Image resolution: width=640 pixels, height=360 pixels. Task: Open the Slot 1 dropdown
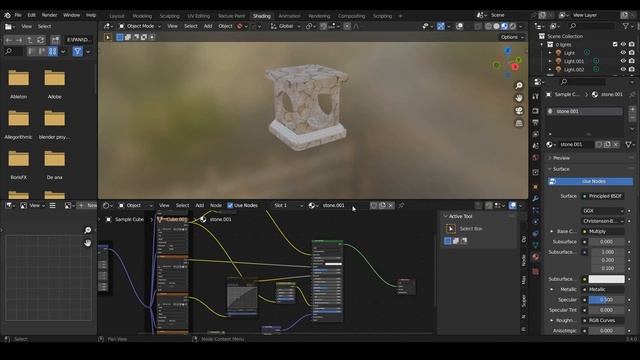coord(288,205)
